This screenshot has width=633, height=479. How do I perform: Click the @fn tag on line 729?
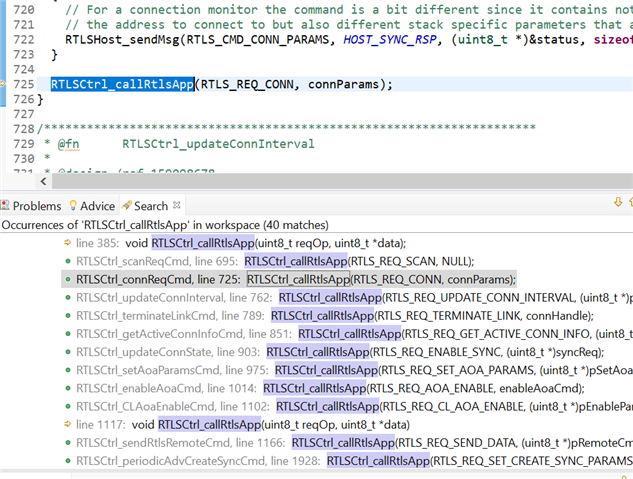point(68,144)
